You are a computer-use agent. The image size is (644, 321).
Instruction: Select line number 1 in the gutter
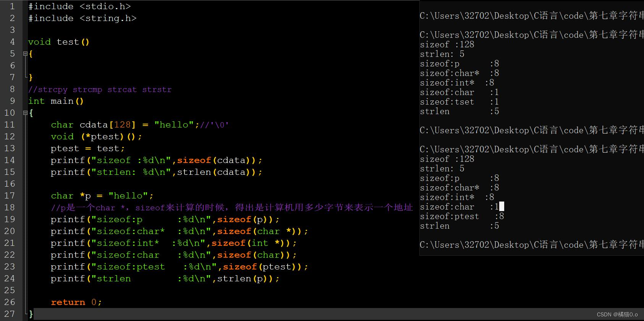[12, 6]
